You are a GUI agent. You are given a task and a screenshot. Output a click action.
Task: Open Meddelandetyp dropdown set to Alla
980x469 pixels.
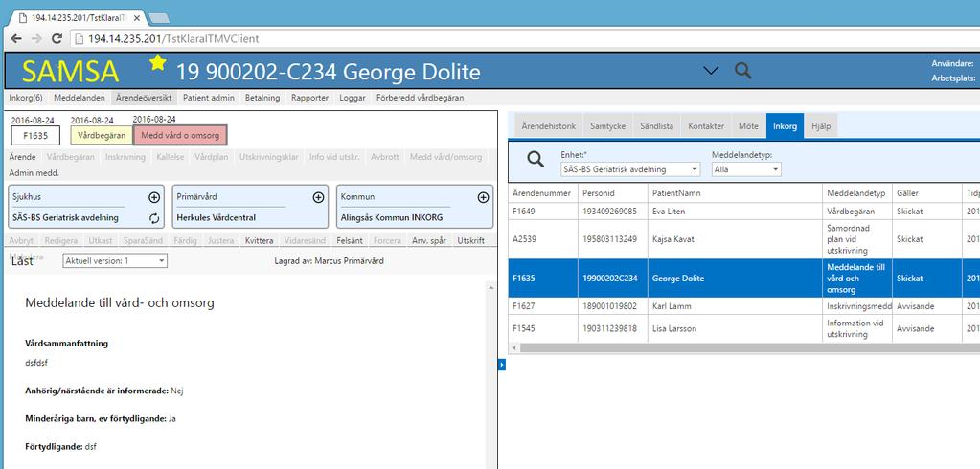[x=746, y=169]
